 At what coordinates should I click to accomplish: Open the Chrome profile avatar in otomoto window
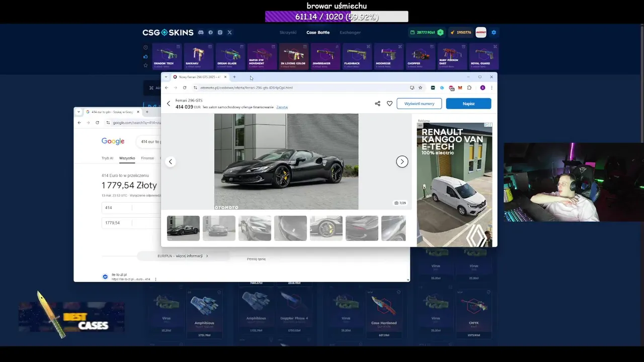coord(482,87)
